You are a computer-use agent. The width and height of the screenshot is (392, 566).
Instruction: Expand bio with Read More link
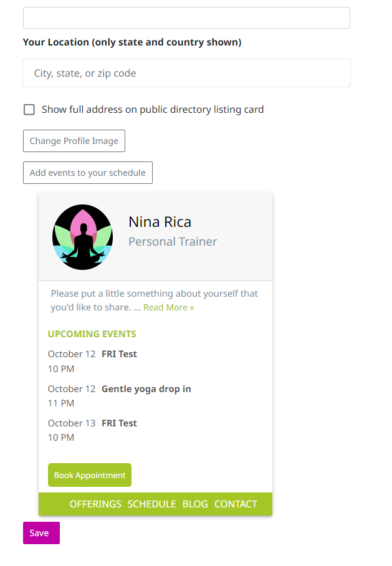pyautogui.click(x=168, y=307)
